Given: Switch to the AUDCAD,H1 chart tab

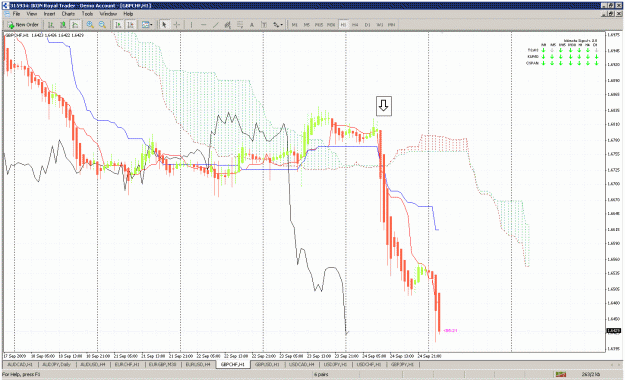Looking at the screenshot, I should [x=20, y=364].
